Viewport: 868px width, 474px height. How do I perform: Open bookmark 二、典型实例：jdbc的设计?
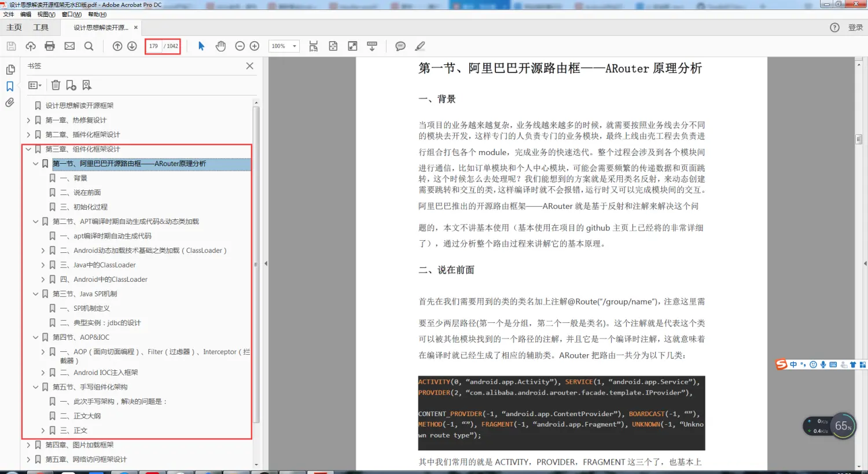tap(101, 323)
